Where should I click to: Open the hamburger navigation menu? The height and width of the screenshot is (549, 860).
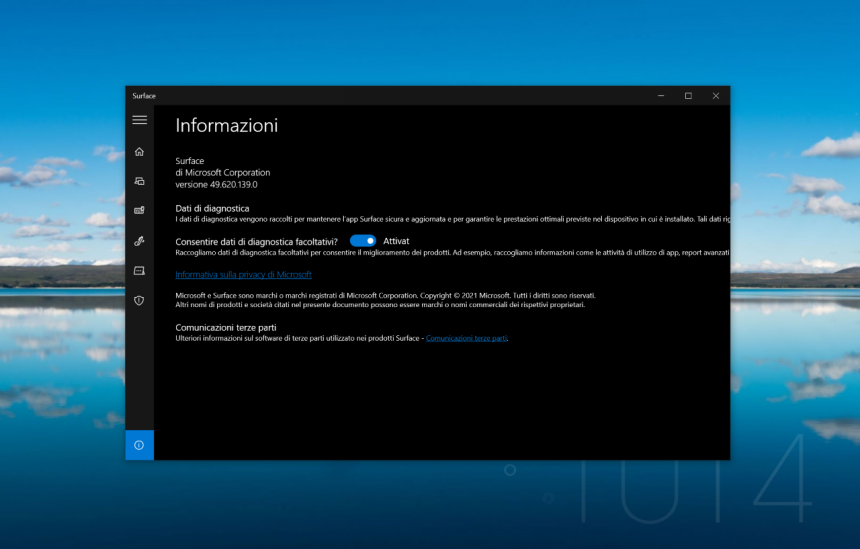139,120
